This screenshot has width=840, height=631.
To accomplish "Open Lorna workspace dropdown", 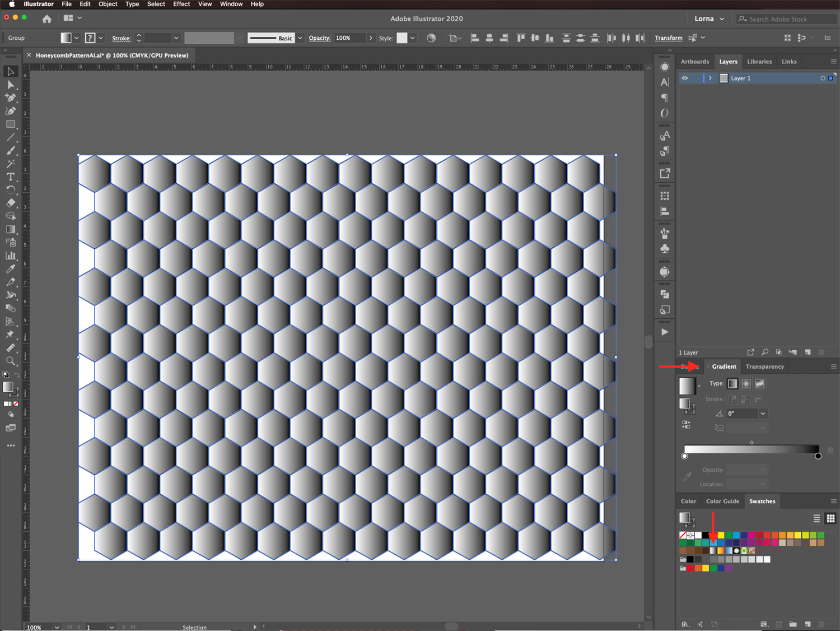I will pyautogui.click(x=710, y=18).
